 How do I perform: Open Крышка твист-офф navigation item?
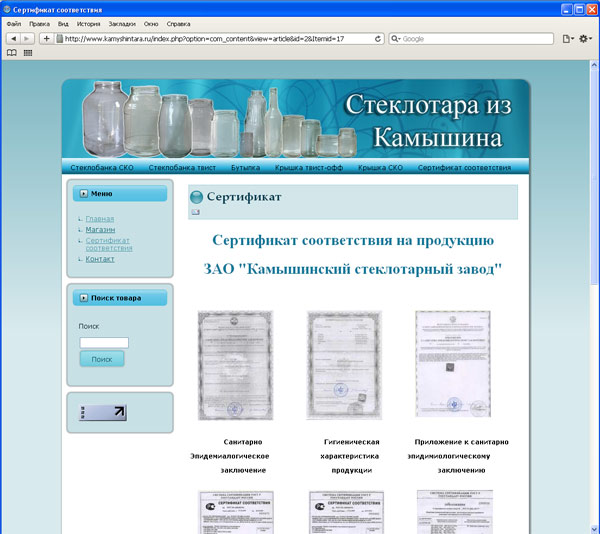pyautogui.click(x=309, y=168)
